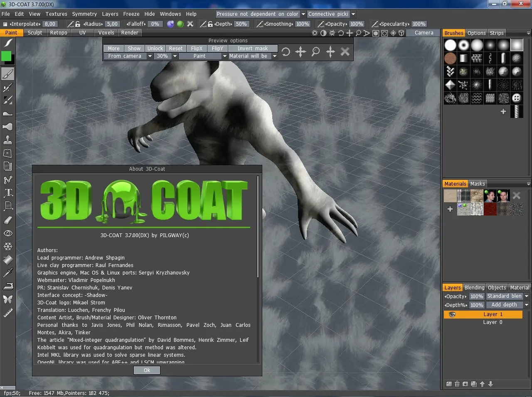Screen dimensions: 532x397
Task: Add a new brush with plus icon
Action: (503, 111)
